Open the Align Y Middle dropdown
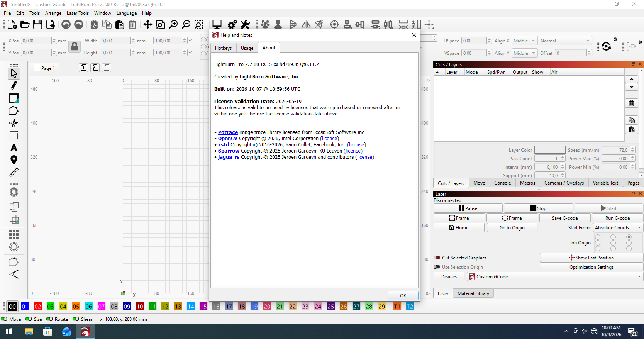 click(x=524, y=53)
